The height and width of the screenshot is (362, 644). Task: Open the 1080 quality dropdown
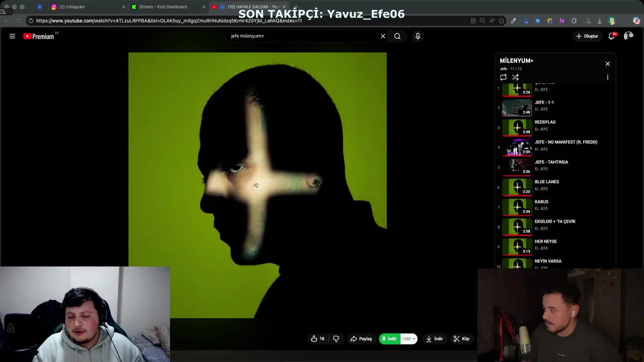click(x=408, y=339)
